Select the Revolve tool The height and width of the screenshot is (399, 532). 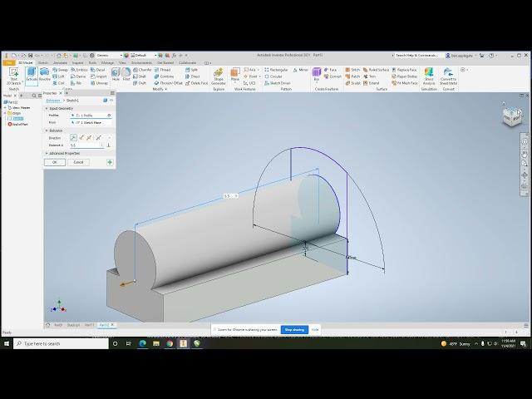pyautogui.click(x=44, y=75)
